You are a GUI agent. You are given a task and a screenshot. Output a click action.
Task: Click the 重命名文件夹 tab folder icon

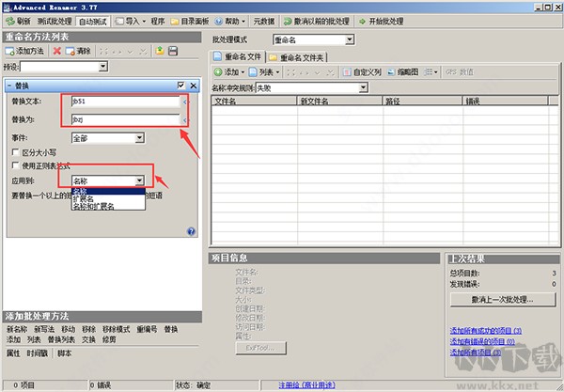(273, 57)
